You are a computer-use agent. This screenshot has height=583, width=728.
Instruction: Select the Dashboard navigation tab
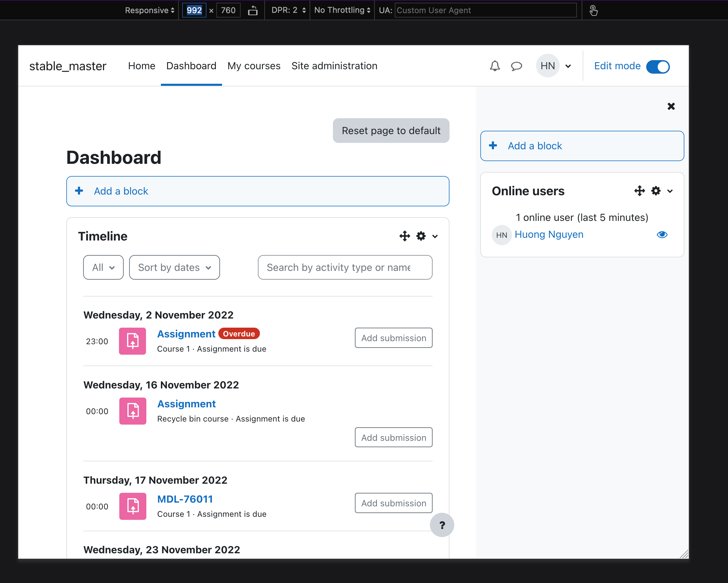click(x=191, y=66)
